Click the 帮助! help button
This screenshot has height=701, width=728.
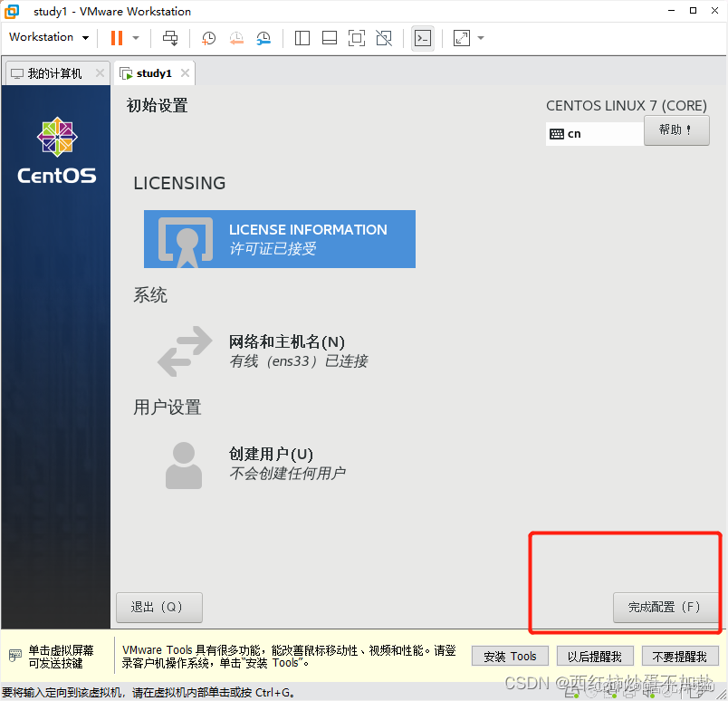[x=676, y=130]
